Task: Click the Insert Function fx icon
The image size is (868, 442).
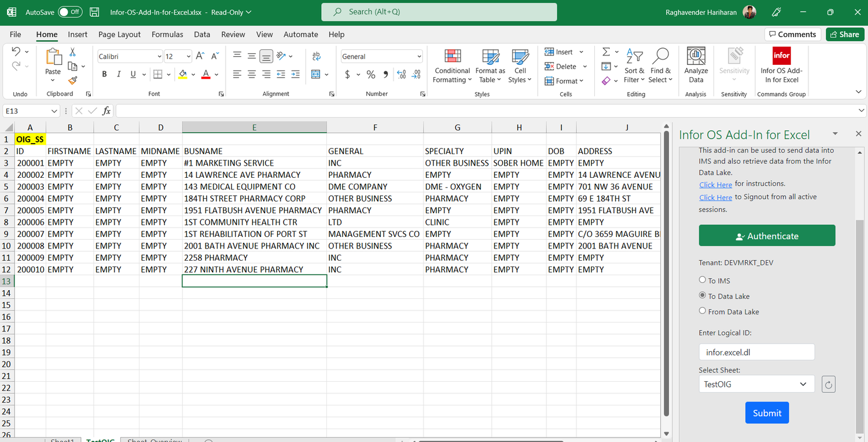Action: point(106,111)
